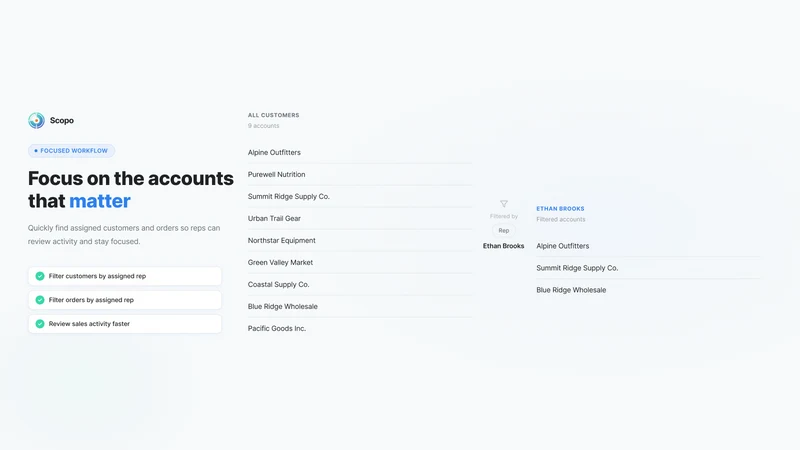
Task: Open Urban Trail Gear account row
Action: coord(360,218)
